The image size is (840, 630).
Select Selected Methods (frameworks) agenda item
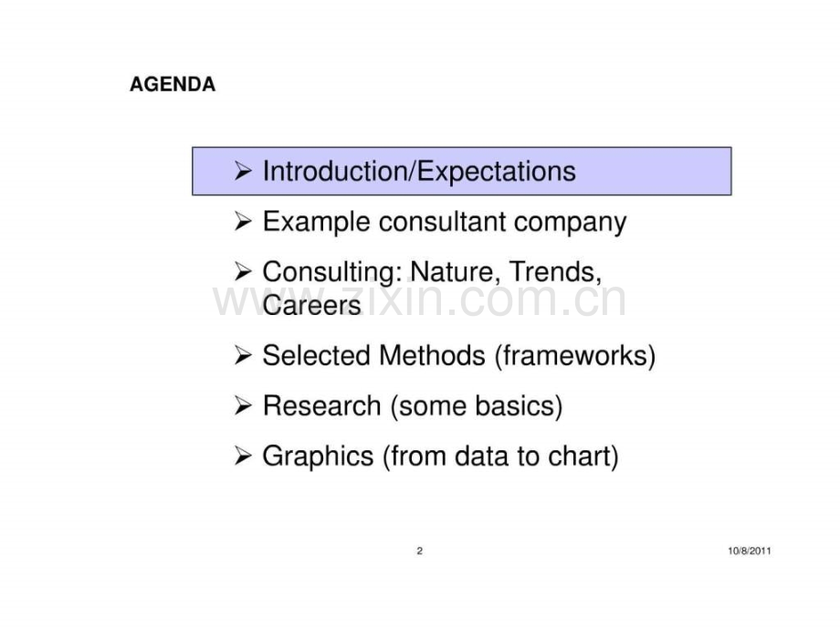tap(459, 356)
